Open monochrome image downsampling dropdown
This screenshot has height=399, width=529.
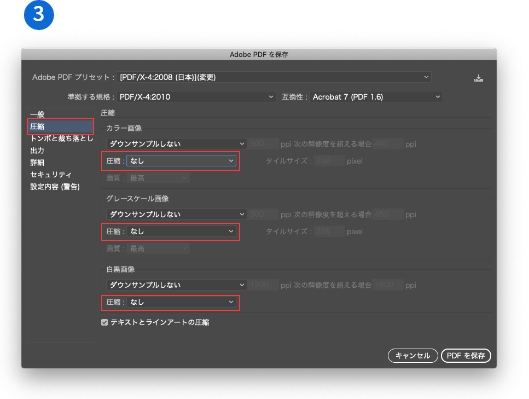click(176, 285)
